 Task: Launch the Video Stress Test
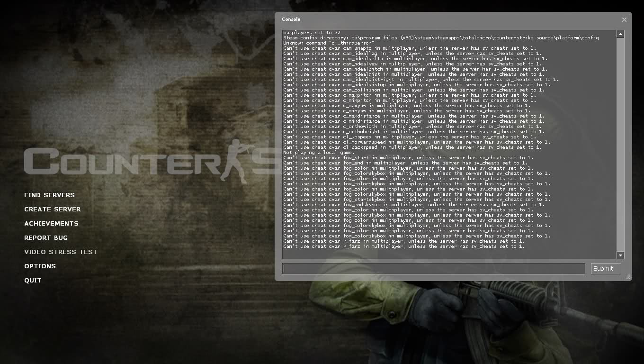pyautogui.click(x=61, y=252)
